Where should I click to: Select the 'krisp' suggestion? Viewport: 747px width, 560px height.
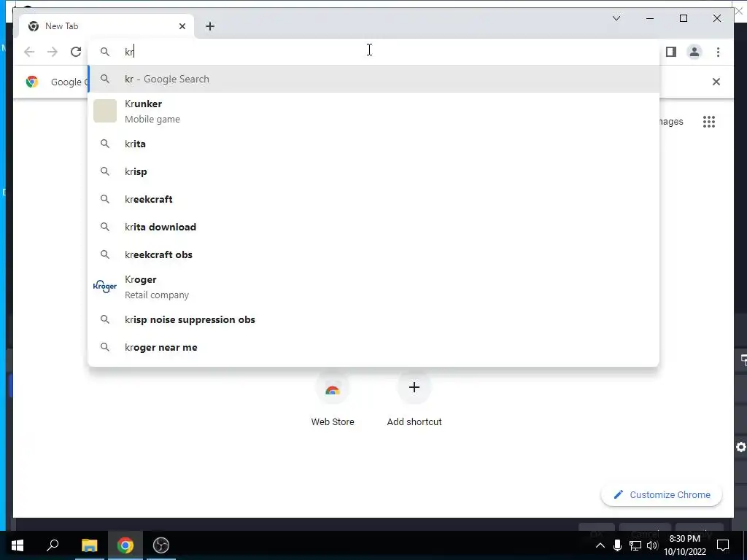tap(374, 171)
